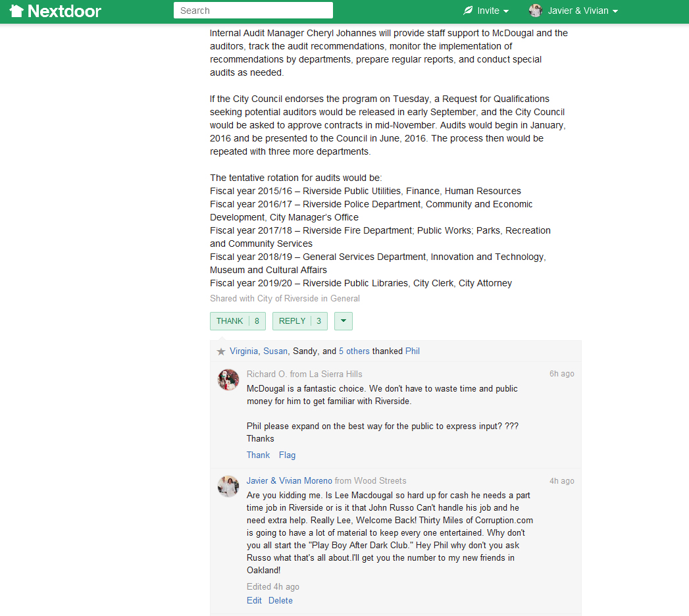The width and height of the screenshot is (689, 616).
Task: Click in the Search field
Action: tap(253, 11)
